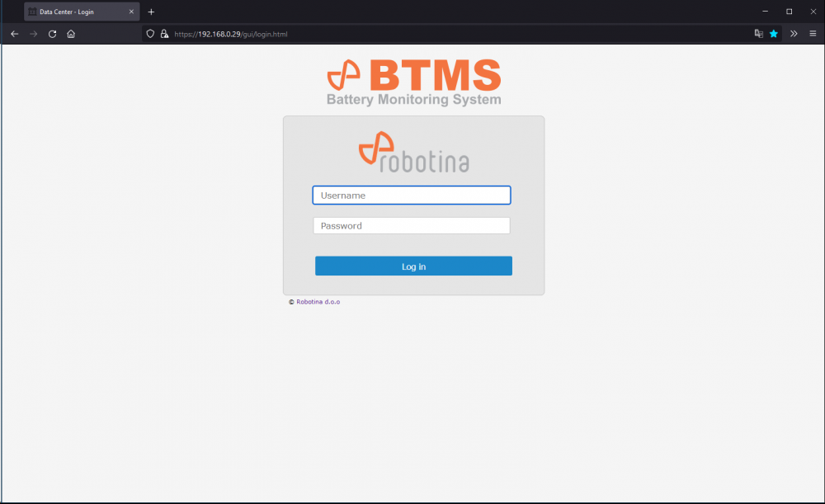The width and height of the screenshot is (825, 504).
Task: Select the Data Center - Login tab
Action: [x=82, y=12]
